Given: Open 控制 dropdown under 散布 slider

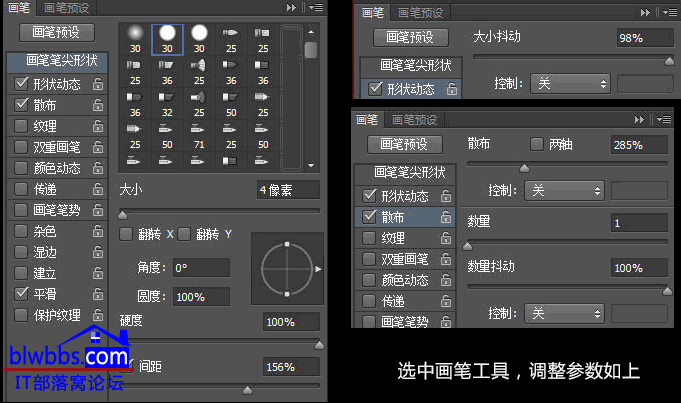Looking at the screenshot, I should point(564,191).
